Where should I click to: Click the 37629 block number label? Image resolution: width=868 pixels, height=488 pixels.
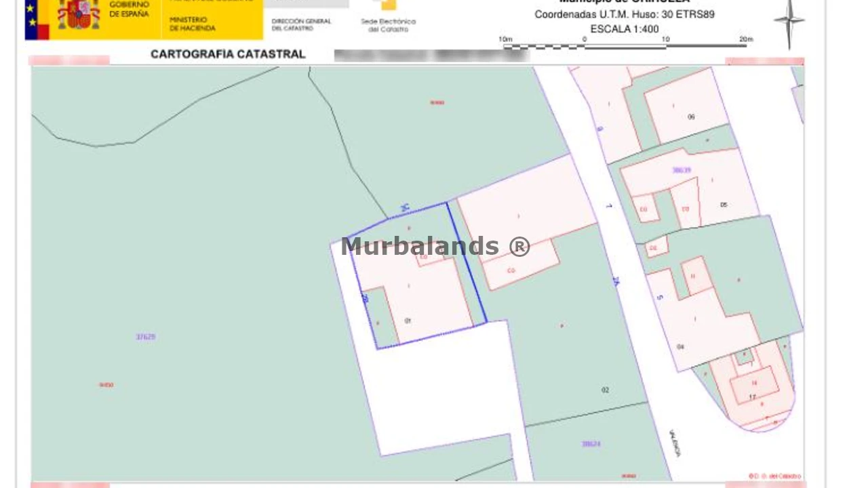[x=146, y=337]
